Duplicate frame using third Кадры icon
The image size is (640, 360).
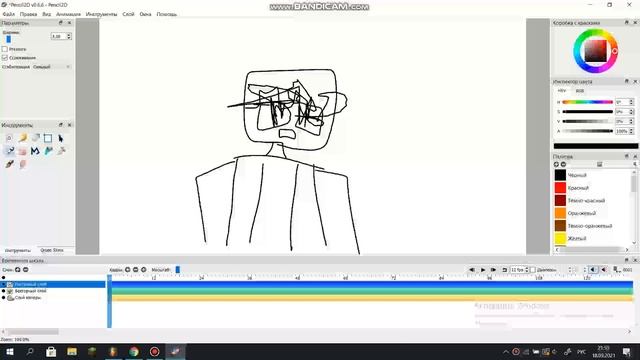[144, 270]
